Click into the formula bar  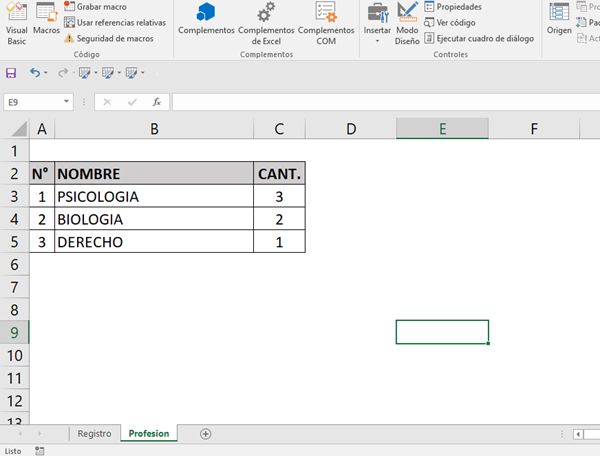click(x=386, y=102)
